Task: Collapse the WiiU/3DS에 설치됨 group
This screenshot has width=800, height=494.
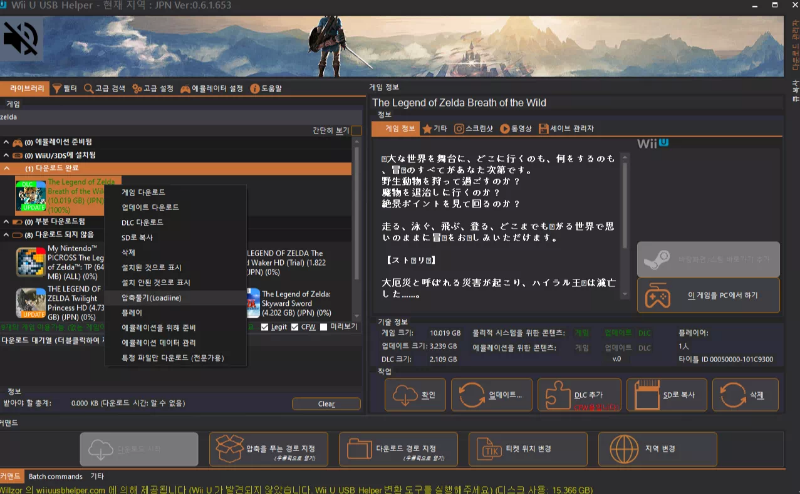Action: click(x=6, y=155)
